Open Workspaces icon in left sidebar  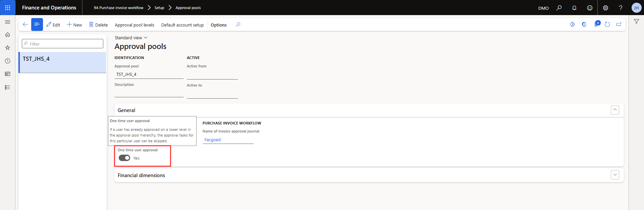click(7, 74)
